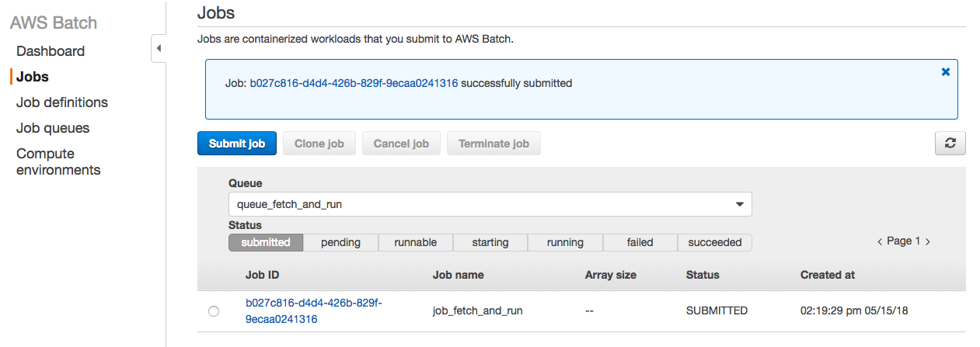
Task: Switch to running status filter
Action: pos(565,242)
